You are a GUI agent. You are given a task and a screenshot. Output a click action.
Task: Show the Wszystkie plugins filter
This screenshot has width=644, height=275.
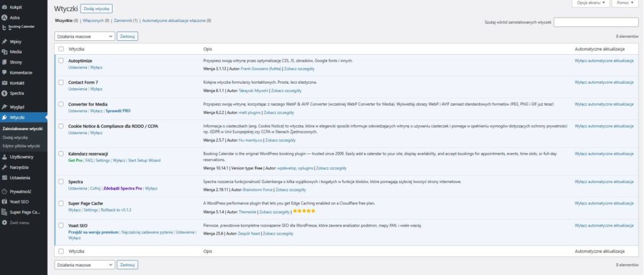click(x=64, y=20)
